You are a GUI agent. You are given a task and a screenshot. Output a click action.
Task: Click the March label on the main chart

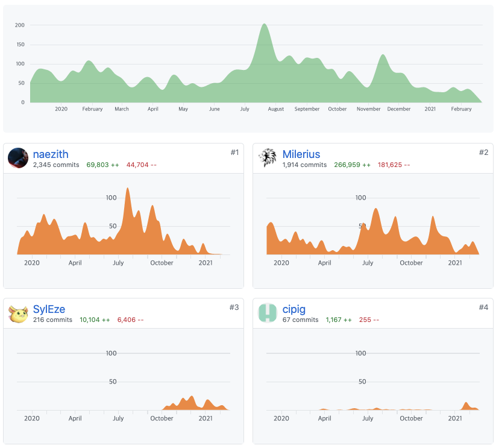(122, 109)
